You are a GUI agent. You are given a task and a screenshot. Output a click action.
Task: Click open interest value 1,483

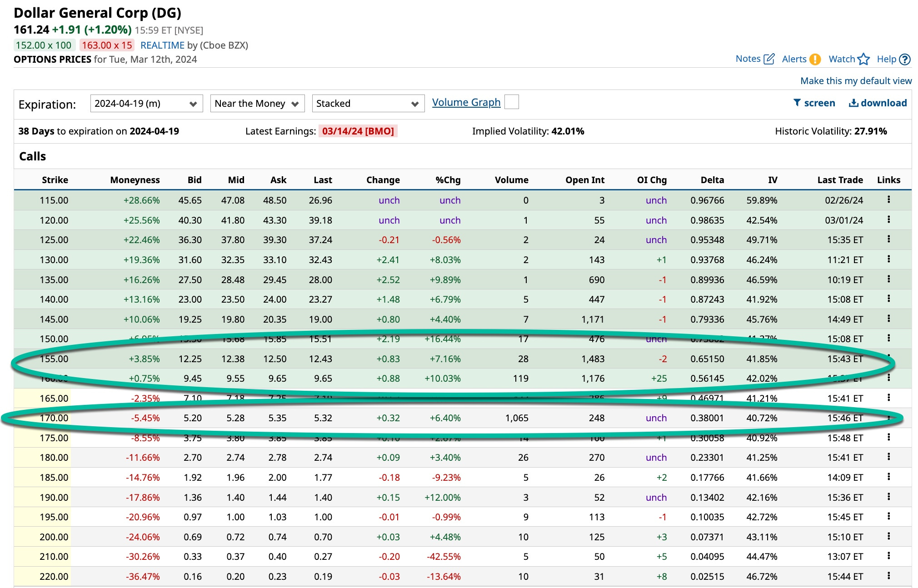(x=593, y=359)
